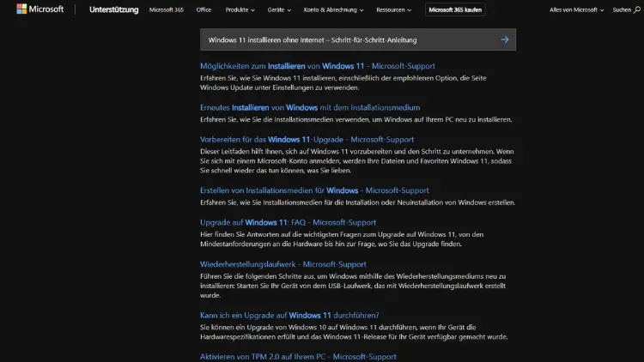Image resolution: width=644 pixels, height=362 pixels.
Task: Click text 'Erfahren Sie, wie Sie die Installationsmedien verwenden'
Action: click(x=285, y=119)
